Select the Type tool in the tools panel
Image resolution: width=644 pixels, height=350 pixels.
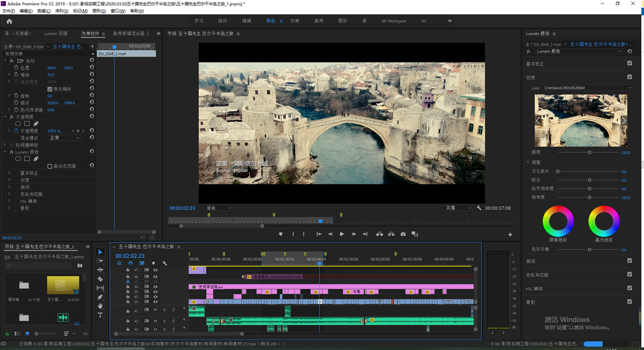tap(100, 315)
